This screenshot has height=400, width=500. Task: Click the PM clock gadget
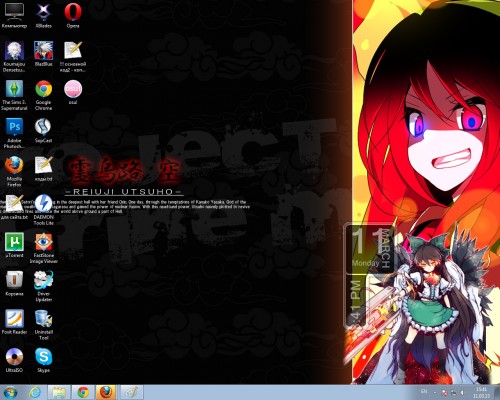[356, 302]
